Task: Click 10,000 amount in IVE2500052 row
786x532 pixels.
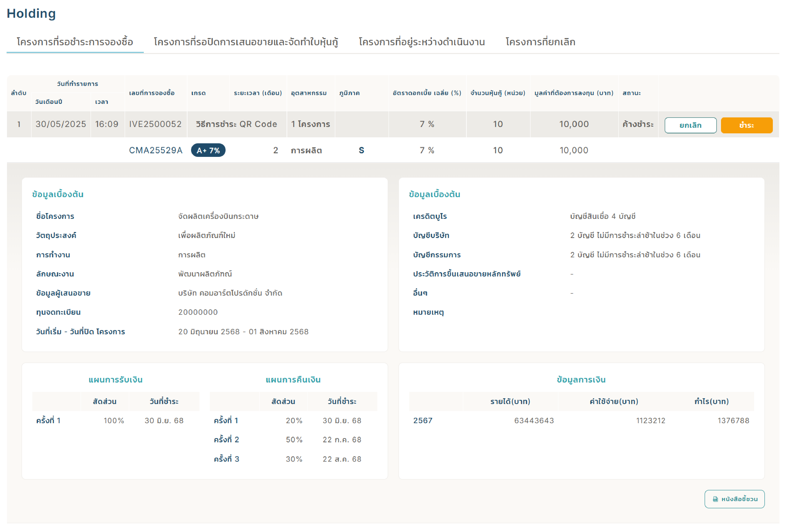Action: [x=574, y=124]
